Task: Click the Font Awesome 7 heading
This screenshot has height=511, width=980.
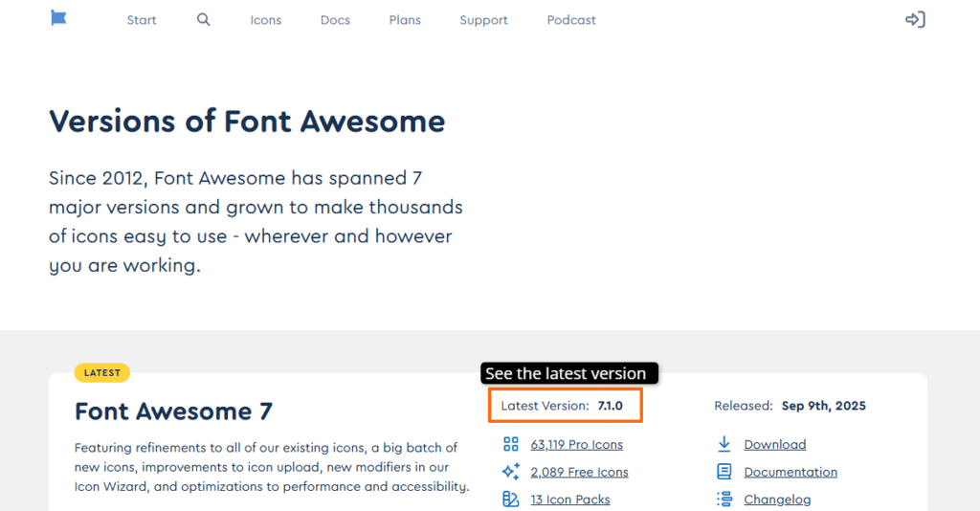Action: point(174,411)
